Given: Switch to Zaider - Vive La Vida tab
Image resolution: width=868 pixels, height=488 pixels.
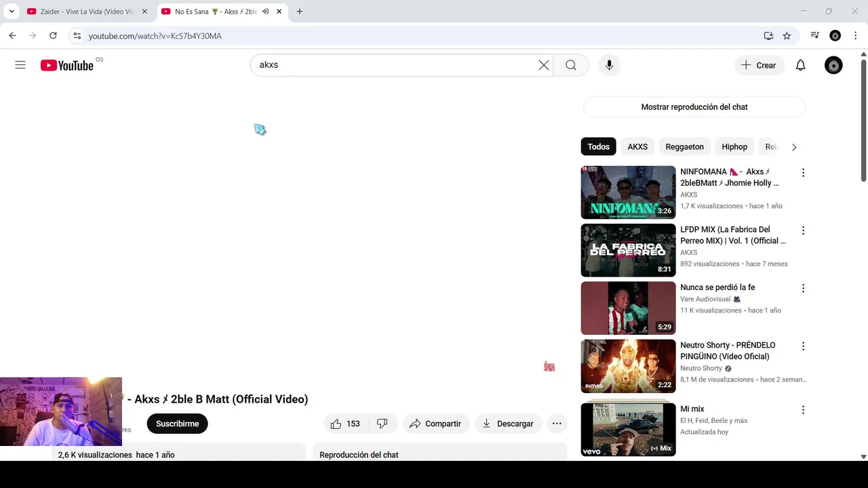Looking at the screenshot, I should (87, 12).
